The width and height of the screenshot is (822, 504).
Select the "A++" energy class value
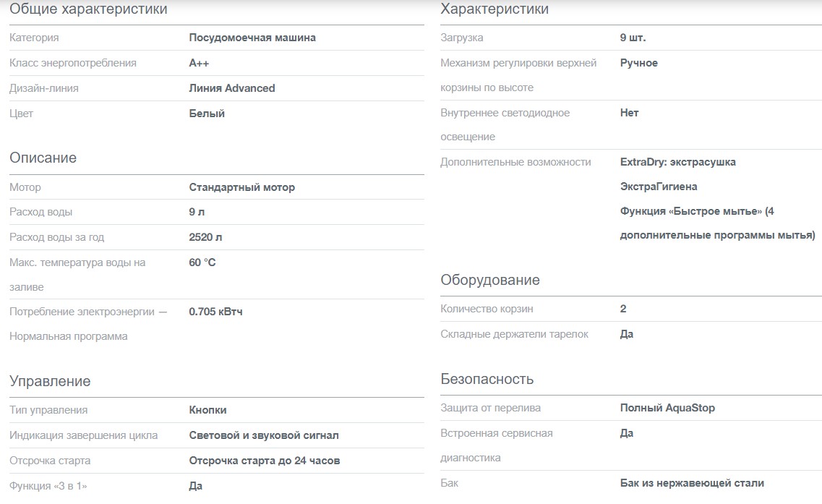[x=199, y=63]
